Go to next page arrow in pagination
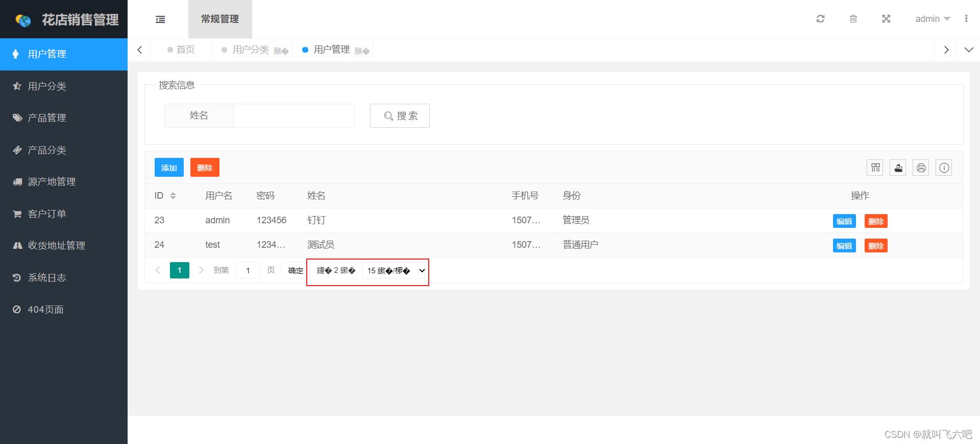This screenshot has width=980, height=444. (201, 270)
